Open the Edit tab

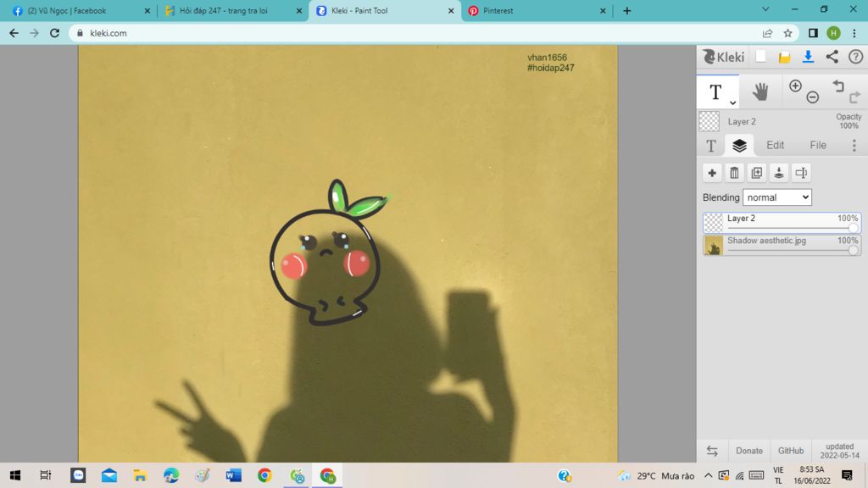point(775,146)
